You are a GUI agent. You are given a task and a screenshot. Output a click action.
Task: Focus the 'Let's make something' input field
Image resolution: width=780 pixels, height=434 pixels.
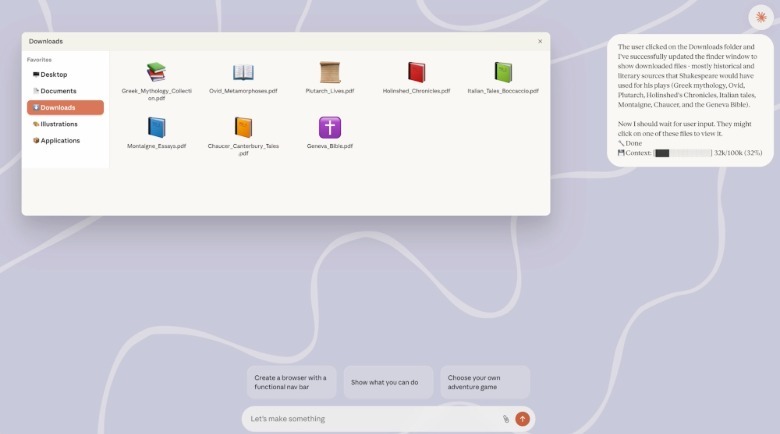tap(370, 419)
